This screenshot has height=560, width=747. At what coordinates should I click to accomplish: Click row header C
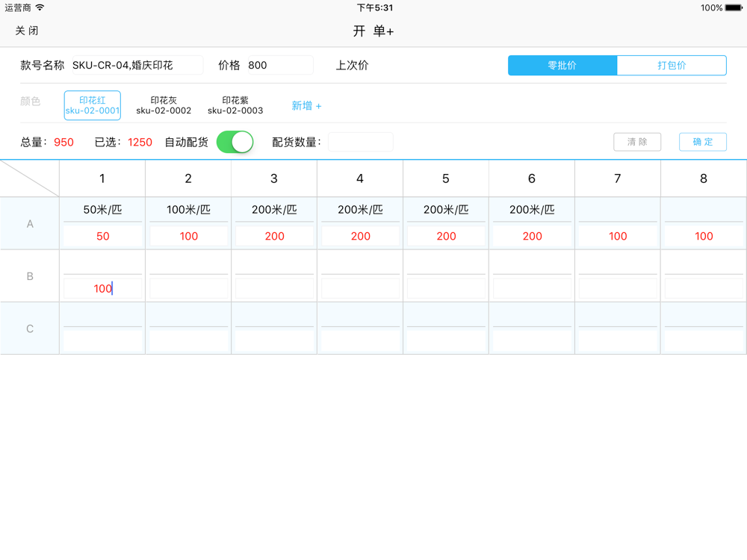point(30,329)
